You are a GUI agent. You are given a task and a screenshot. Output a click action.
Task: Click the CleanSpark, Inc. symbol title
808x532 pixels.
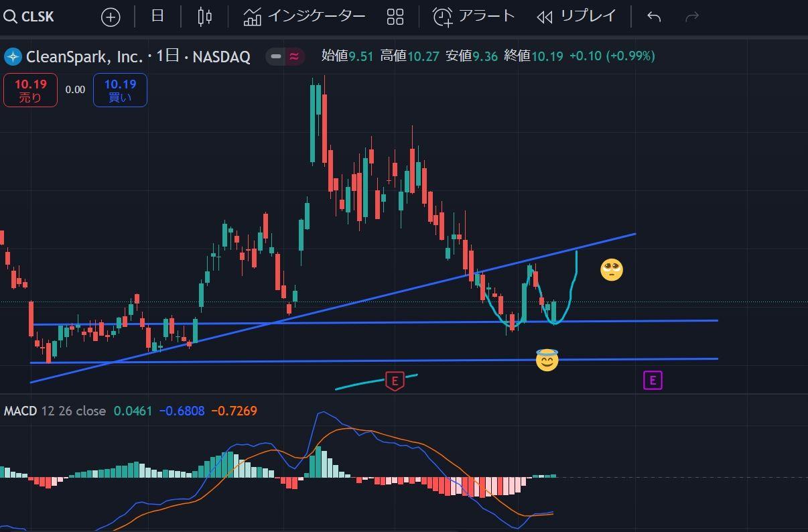pos(84,56)
